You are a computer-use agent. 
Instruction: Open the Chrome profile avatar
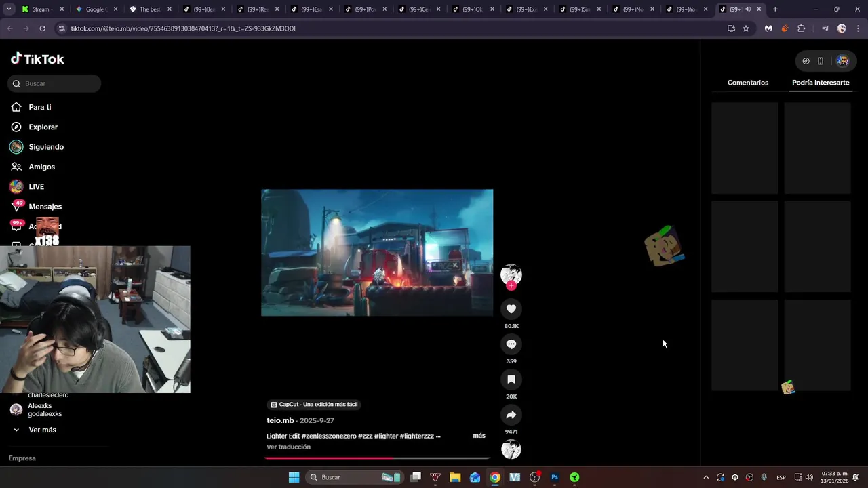842,28
